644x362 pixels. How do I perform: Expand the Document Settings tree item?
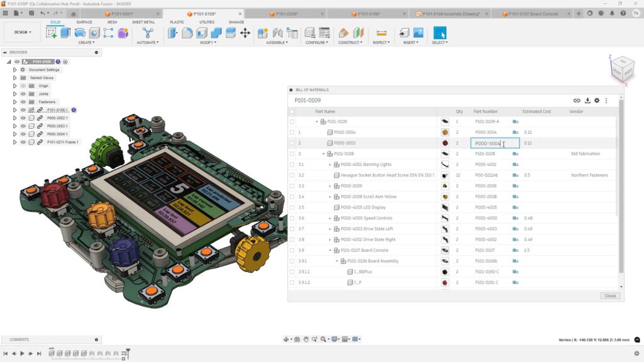[x=14, y=70]
